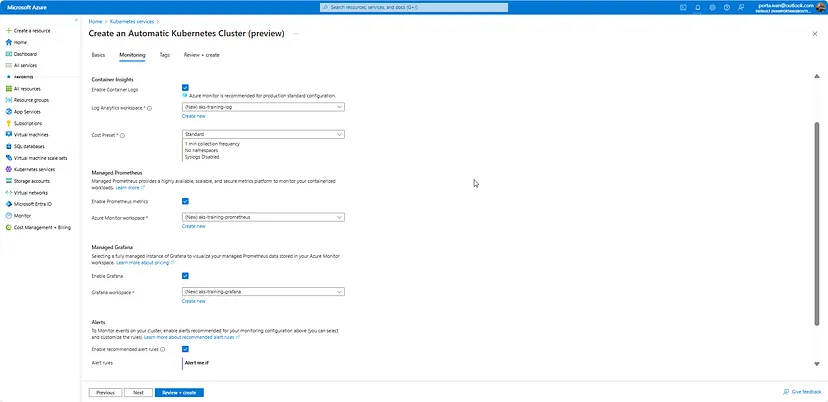Create new Log Analytics workspace link
The image size is (828, 402).
(193, 116)
